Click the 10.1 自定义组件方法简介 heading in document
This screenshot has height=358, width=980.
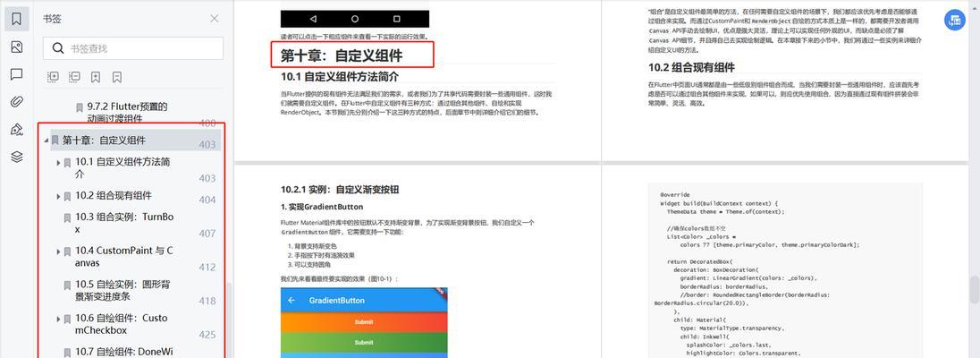coord(340,78)
